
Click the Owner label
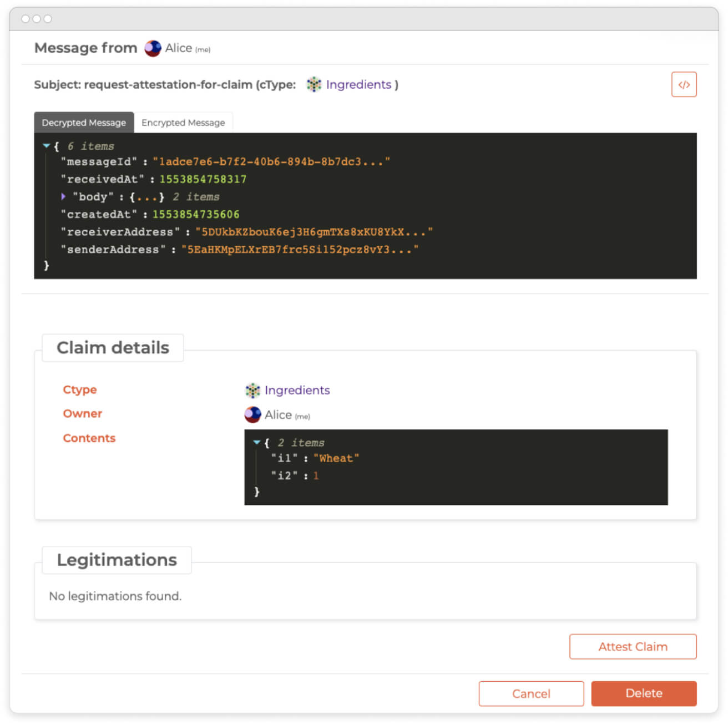tap(82, 414)
